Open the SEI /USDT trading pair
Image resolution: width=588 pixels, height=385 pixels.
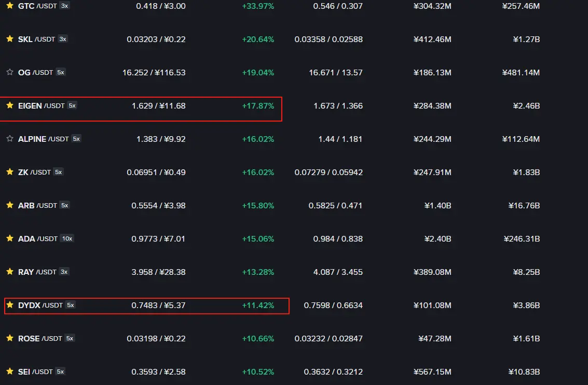click(x=36, y=372)
